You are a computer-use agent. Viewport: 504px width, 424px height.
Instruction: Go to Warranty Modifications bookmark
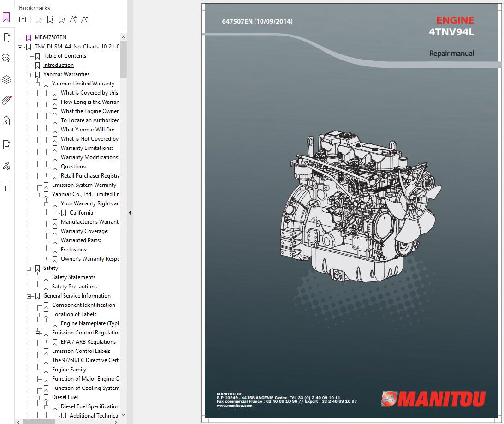click(90, 157)
